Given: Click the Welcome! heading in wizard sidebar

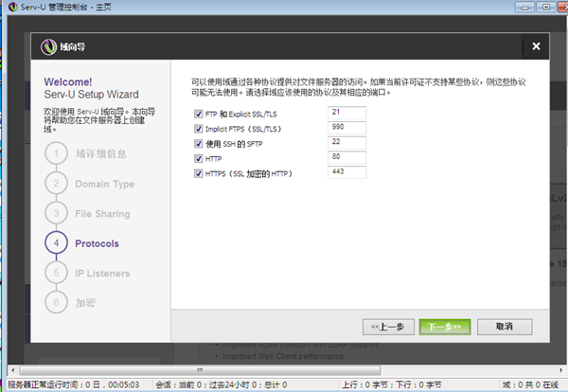Looking at the screenshot, I should [x=68, y=81].
